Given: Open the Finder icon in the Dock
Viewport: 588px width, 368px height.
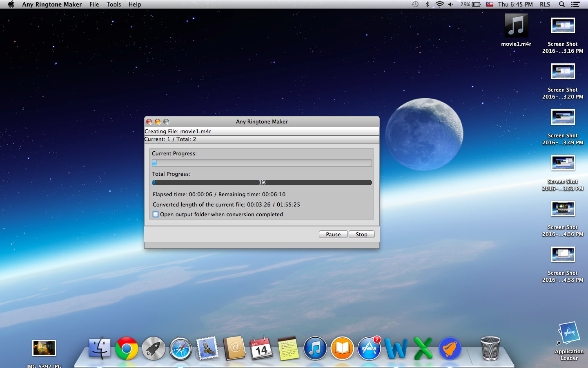Looking at the screenshot, I should [100, 348].
